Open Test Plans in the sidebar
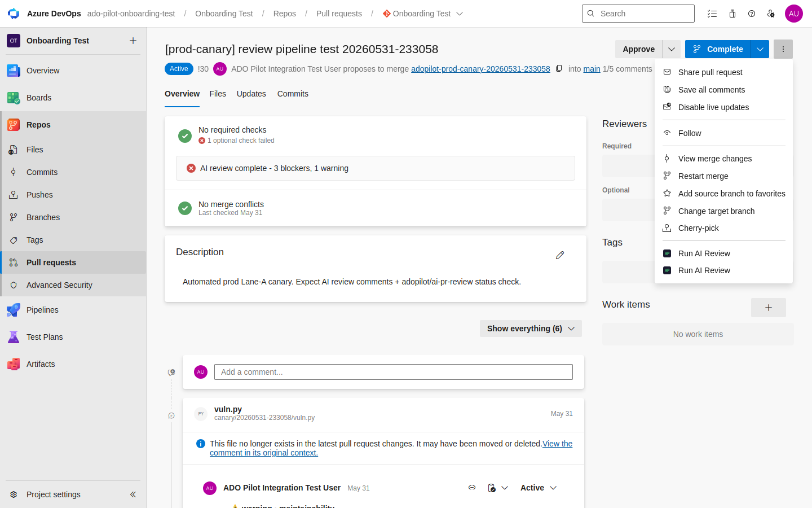 tap(73, 337)
